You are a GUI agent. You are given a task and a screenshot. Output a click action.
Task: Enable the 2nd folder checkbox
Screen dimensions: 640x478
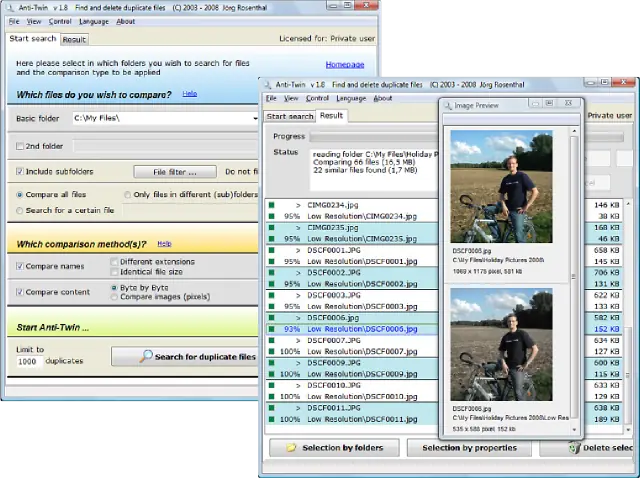[x=20, y=146]
